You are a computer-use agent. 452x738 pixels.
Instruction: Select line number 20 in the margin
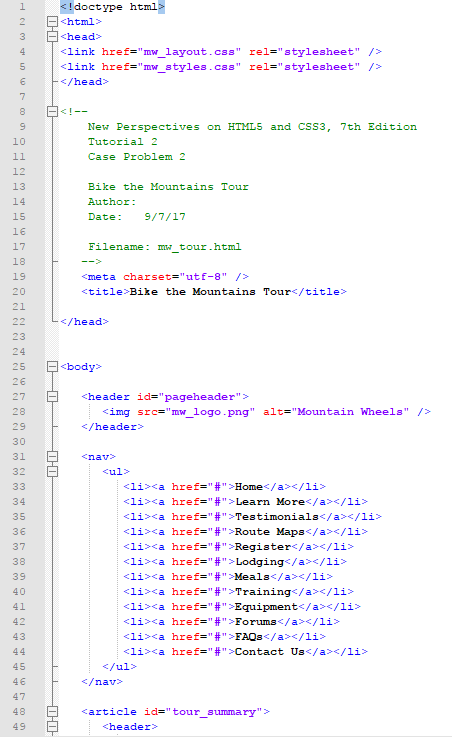click(x=19, y=292)
